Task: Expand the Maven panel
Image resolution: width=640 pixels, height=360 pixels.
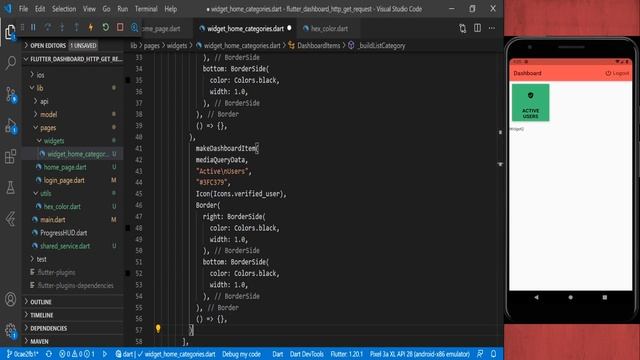Action: pos(73,341)
